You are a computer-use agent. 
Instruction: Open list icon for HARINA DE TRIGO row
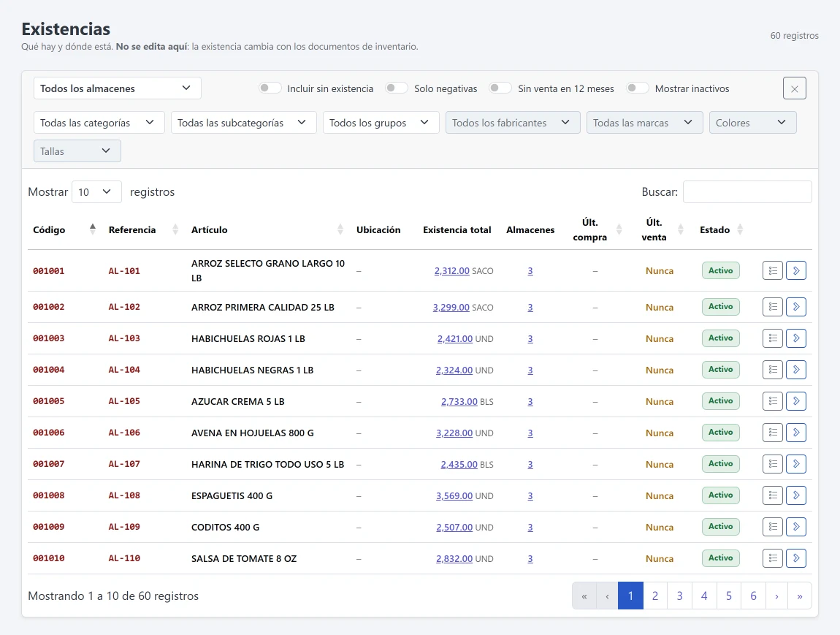[773, 464]
